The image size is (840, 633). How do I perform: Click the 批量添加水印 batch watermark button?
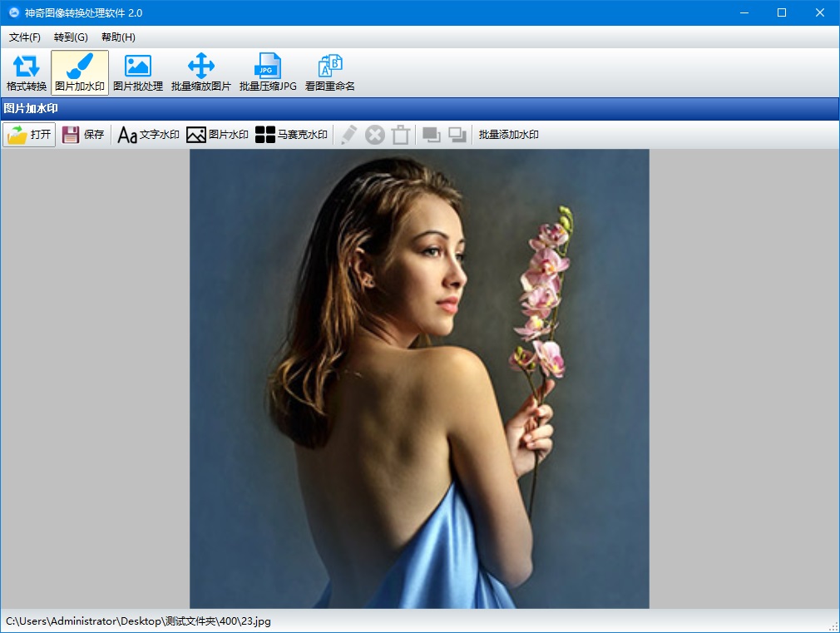pos(508,135)
